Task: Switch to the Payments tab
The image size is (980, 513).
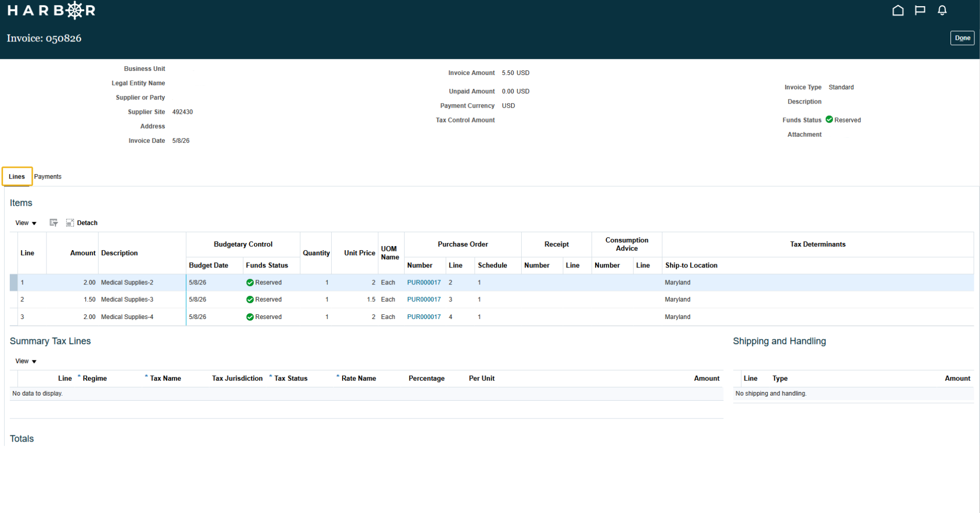Action: click(x=47, y=177)
